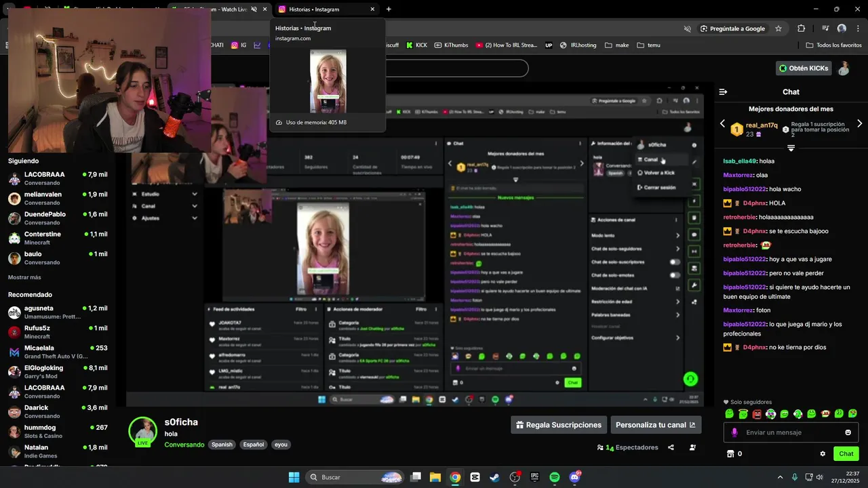
Task: Open the KiThumbs bookmark
Action: tap(451, 45)
